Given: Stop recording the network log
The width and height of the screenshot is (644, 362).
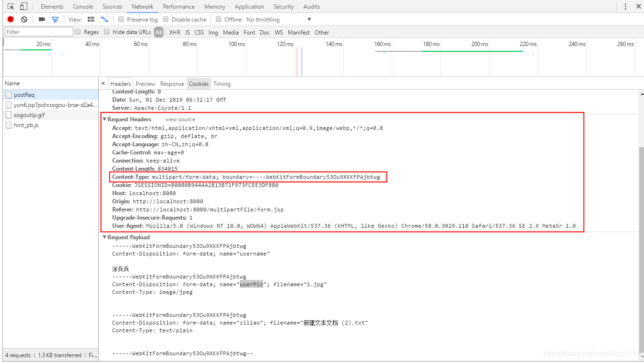Looking at the screenshot, I should pos(10,19).
